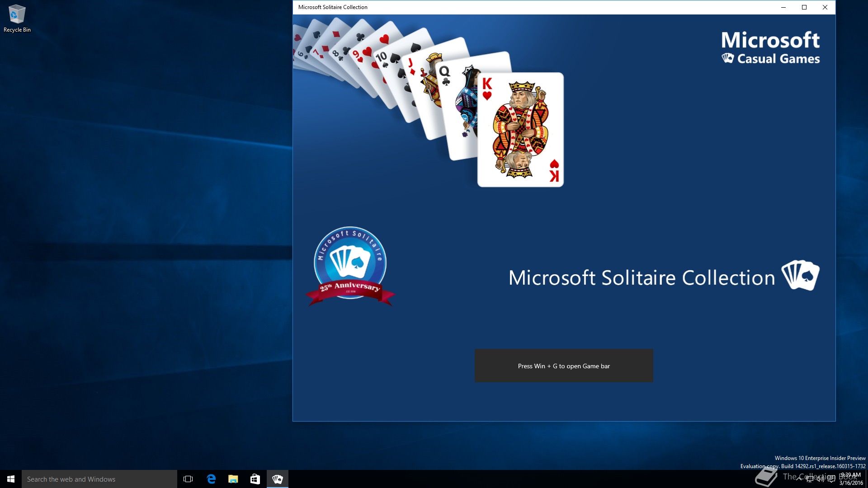
Task: Open the volume speaker tray icon
Action: pyautogui.click(x=821, y=479)
